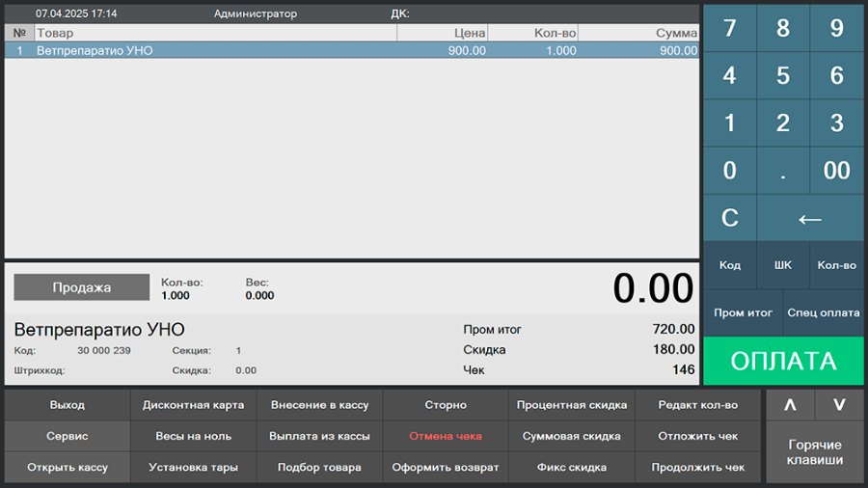Screen dimensions: 868x488
Task: Click quantity cell 1.000 in the row
Action: coord(561,51)
